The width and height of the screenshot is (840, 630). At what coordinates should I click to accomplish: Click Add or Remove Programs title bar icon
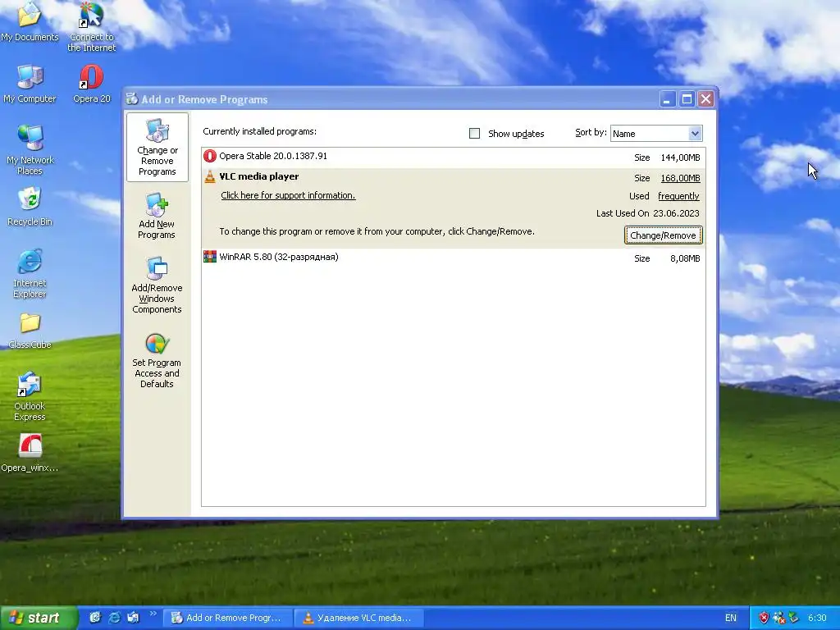click(132, 99)
